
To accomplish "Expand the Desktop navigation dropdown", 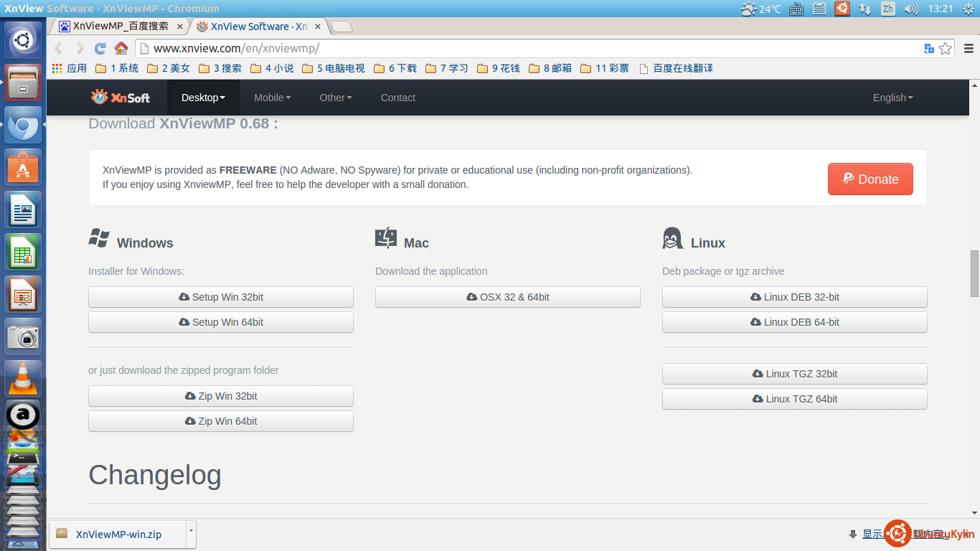I will pos(203,98).
